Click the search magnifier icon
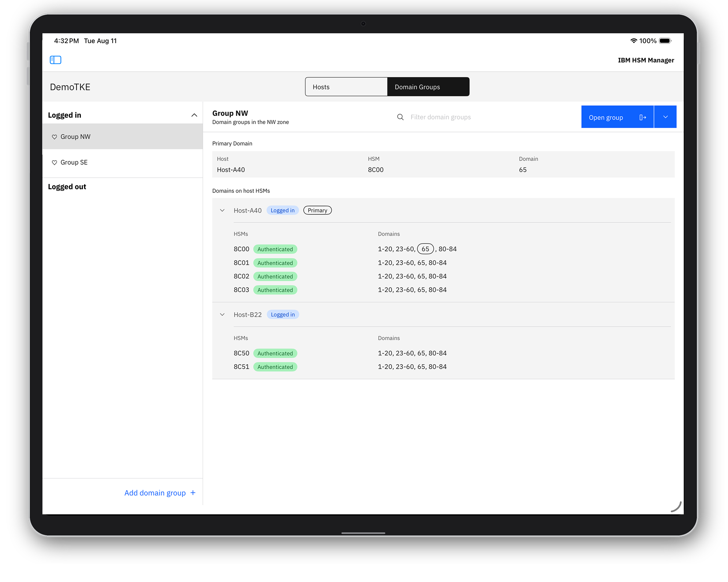 [400, 117]
